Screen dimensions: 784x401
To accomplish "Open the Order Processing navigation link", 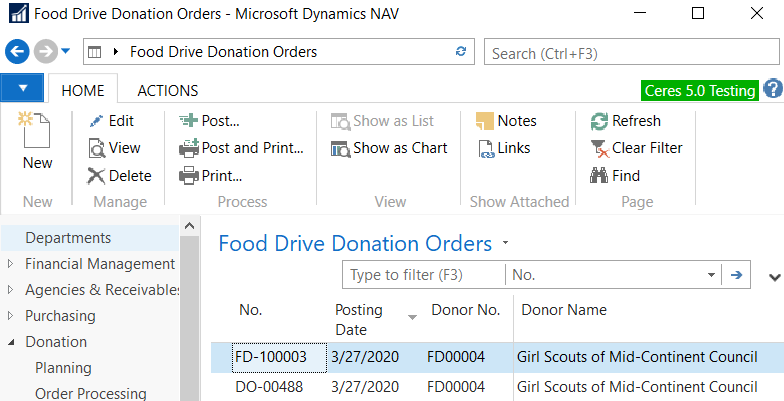I will [x=91, y=394].
